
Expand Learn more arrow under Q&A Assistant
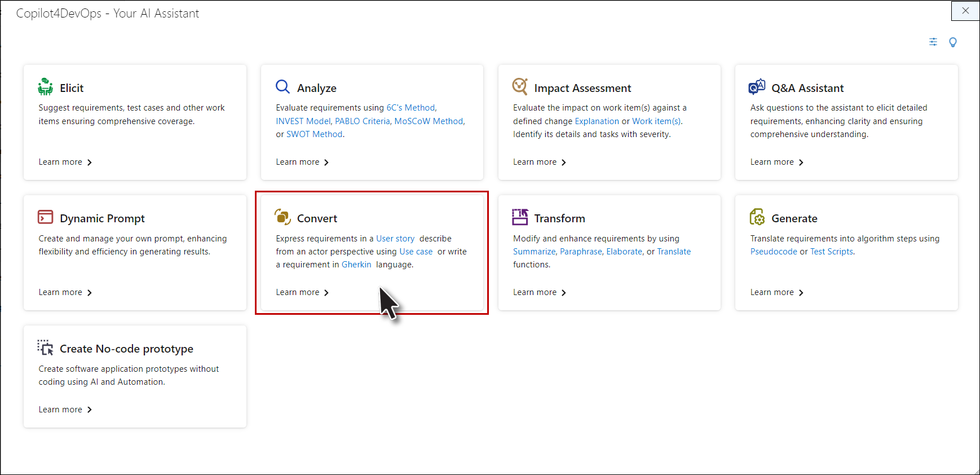(x=801, y=162)
